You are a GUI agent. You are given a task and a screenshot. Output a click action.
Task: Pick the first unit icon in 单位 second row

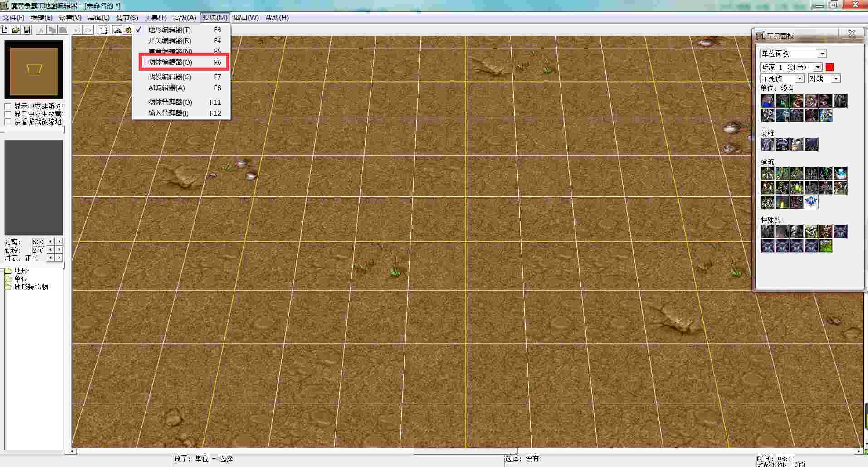[x=768, y=116]
